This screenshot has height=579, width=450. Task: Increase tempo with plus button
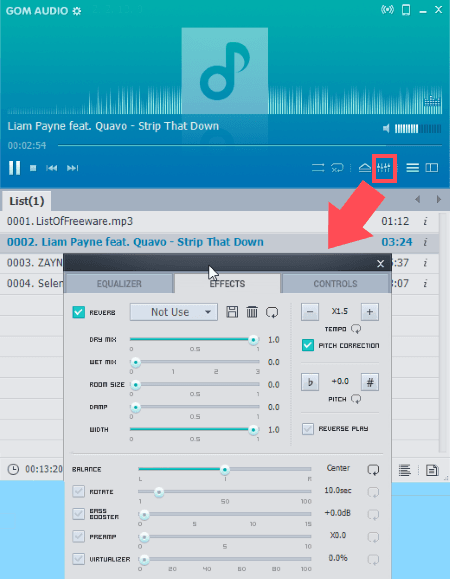[370, 312]
